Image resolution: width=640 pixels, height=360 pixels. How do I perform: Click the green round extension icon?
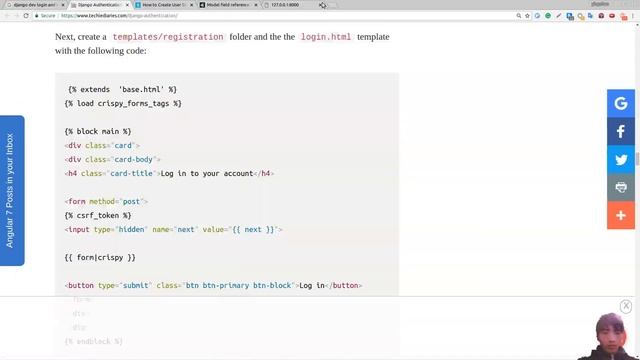coord(548,16)
